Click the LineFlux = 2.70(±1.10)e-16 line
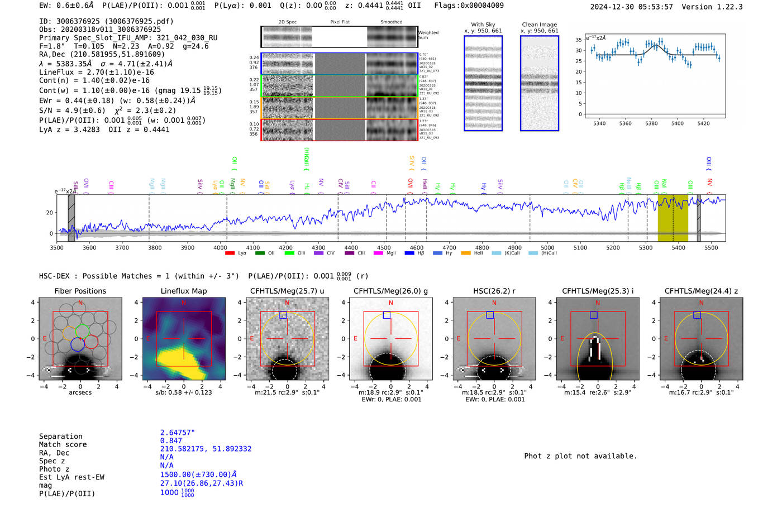 [x=97, y=72]
